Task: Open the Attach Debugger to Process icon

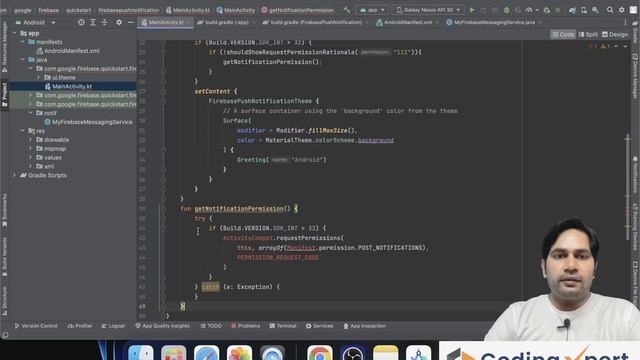Action: coord(547,10)
